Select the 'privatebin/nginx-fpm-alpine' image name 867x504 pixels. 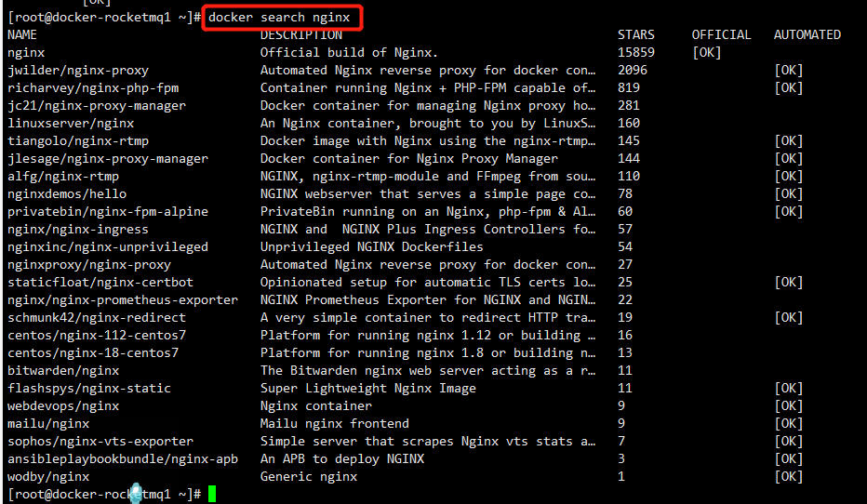click(108, 212)
